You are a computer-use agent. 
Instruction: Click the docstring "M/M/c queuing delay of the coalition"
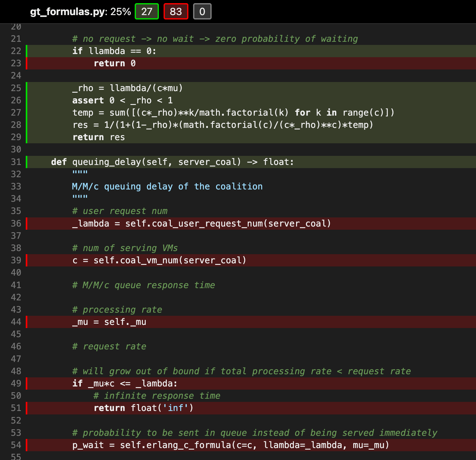167,187
